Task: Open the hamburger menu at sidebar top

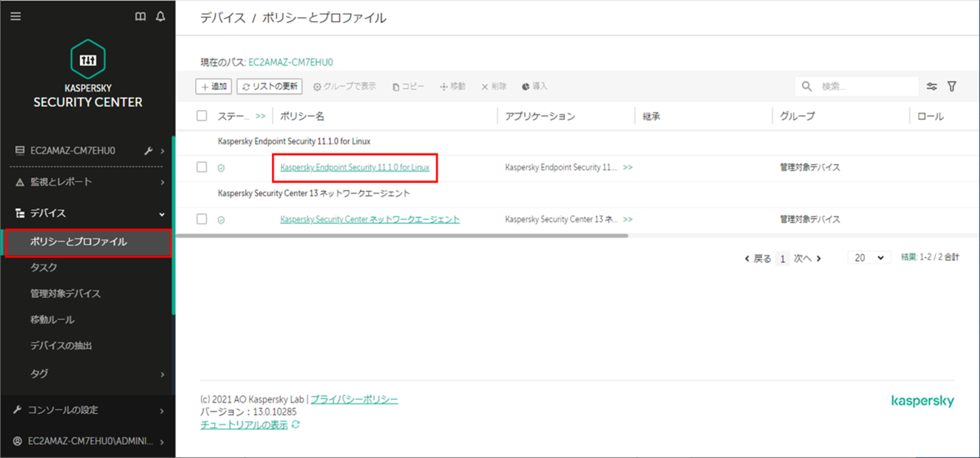Action: 16,16
